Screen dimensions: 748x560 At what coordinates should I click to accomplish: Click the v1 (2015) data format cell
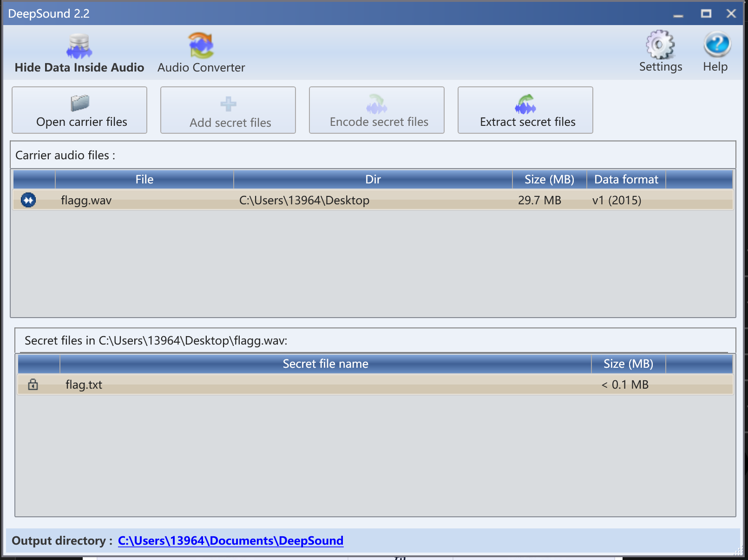click(x=617, y=201)
